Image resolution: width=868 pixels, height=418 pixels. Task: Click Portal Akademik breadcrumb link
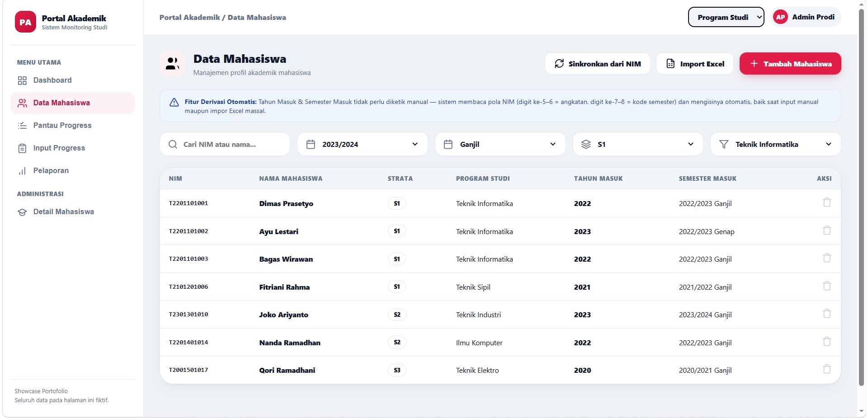(189, 18)
